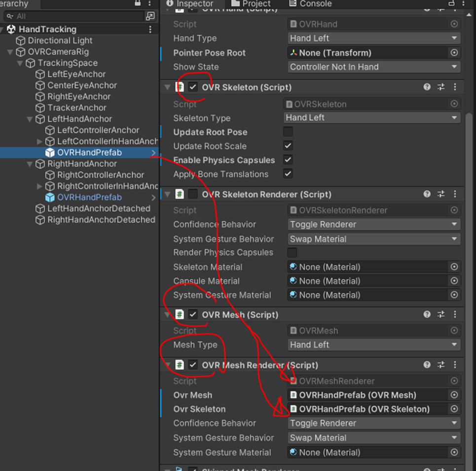476x471 pixels.
Task: Open prefab of RightHandAnchor's OVRHandPrefab
Action: (153, 197)
